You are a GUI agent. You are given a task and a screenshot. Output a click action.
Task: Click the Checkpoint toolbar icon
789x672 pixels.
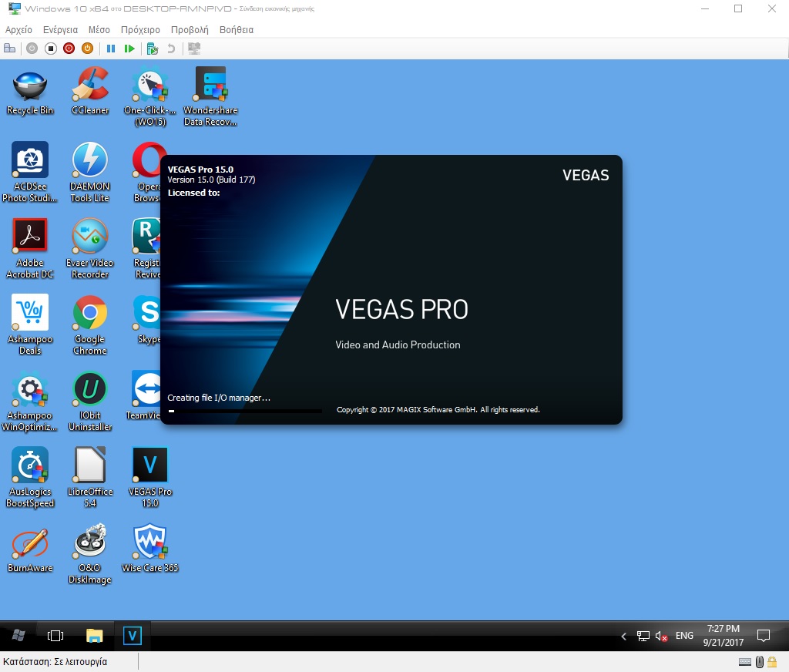tap(153, 49)
